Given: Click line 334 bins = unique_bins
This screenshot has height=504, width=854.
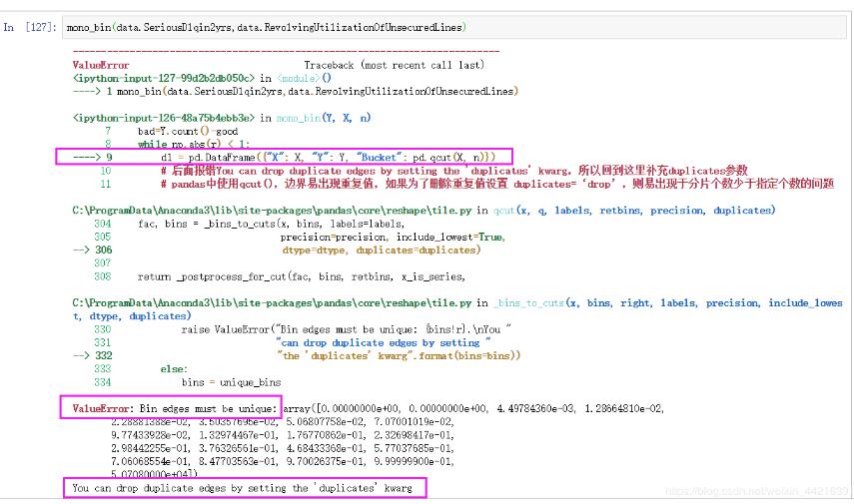Looking at the screenshot, I should (x=232, y=382).
